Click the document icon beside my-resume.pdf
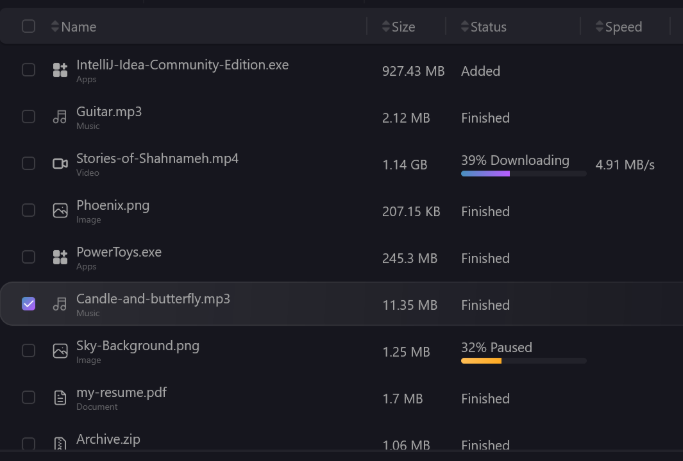683x461 pixels. tap(60, 398)
